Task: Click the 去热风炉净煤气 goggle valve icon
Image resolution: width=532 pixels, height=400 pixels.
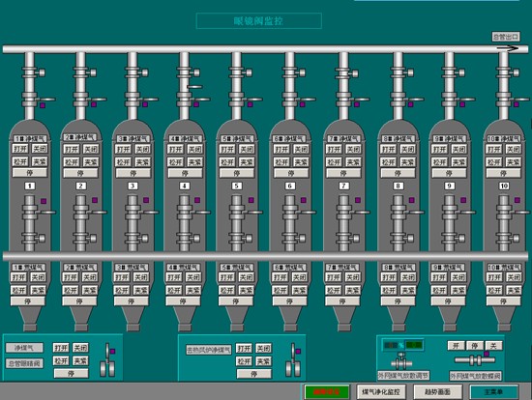Action: pyautogui.click(x=293, y=360)
